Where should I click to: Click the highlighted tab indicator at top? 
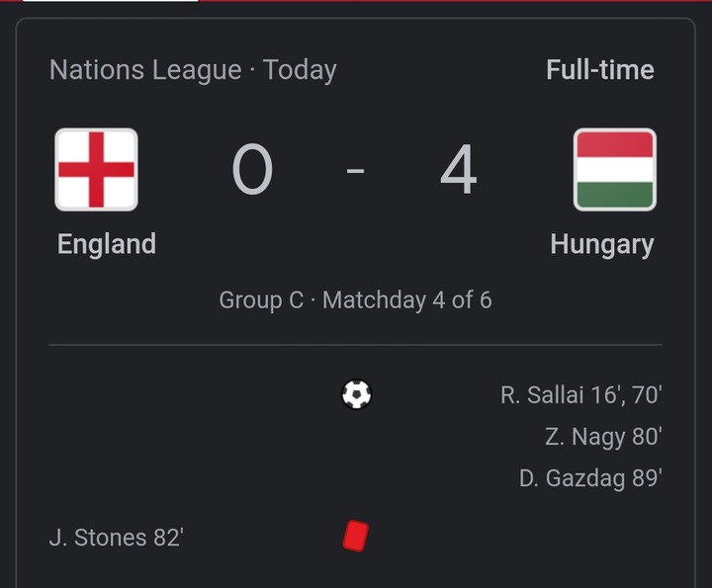point(111,1)
